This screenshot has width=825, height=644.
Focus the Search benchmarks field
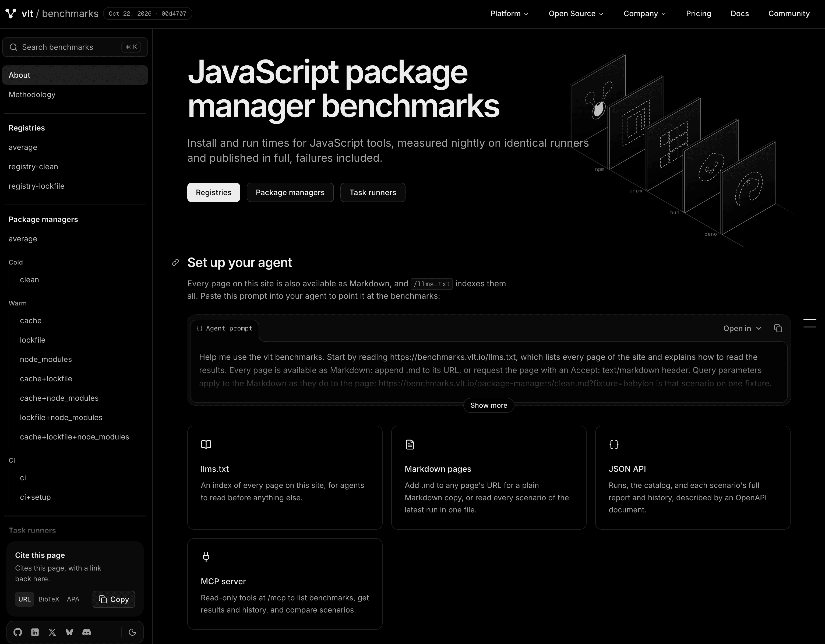click(75, 47)
